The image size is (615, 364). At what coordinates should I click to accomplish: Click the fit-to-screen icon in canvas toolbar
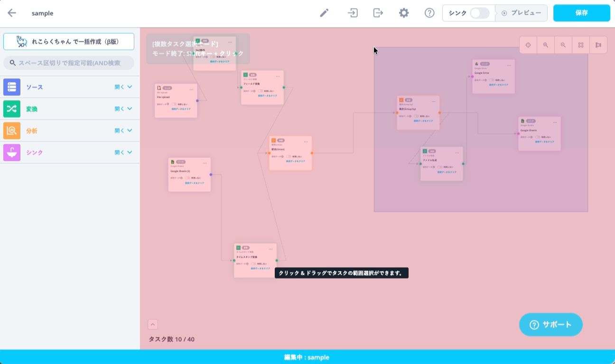pos(581,45)
